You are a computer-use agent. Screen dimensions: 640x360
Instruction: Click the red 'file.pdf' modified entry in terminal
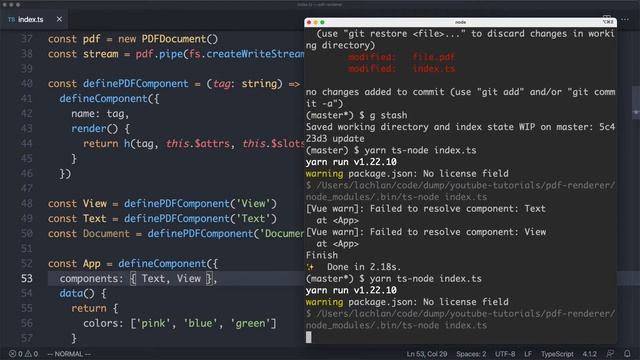pyautogui.click(x=433, y=57)
